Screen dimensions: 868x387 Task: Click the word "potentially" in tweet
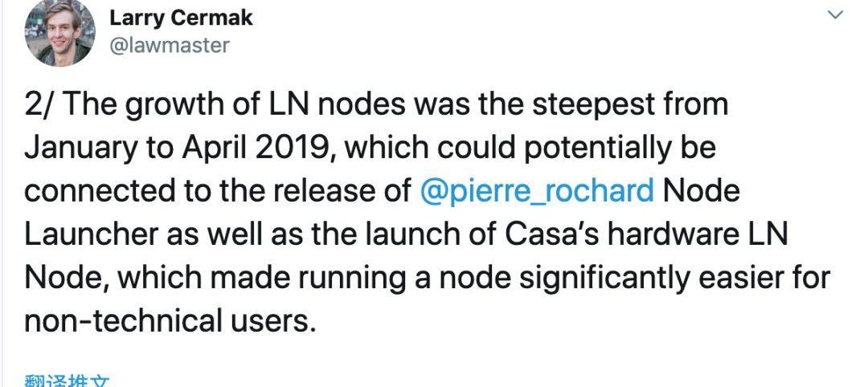point(573,149)
